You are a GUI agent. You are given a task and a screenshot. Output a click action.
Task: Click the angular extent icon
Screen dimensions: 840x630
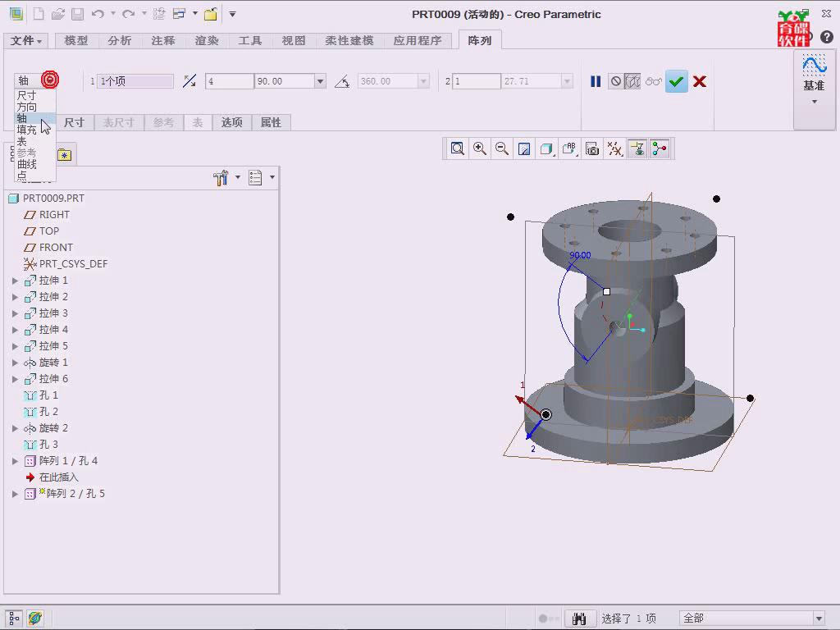click(x=342, y=81)
